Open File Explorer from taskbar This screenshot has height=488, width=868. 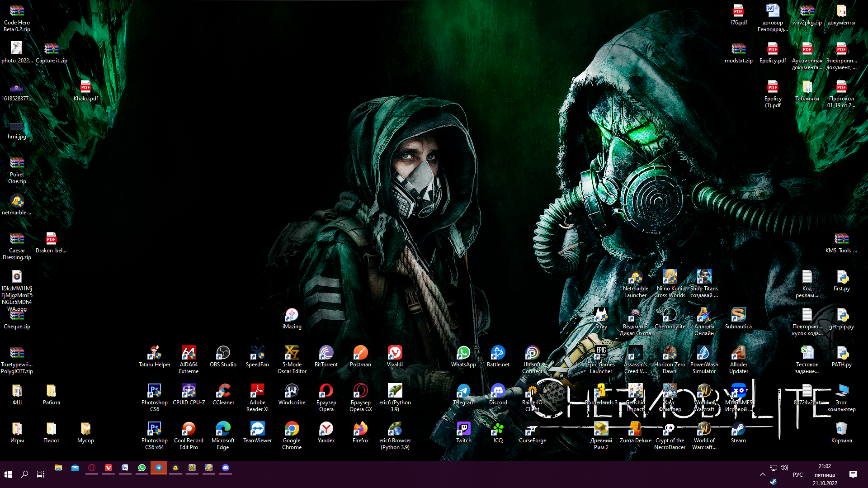(x=58, y=468)
